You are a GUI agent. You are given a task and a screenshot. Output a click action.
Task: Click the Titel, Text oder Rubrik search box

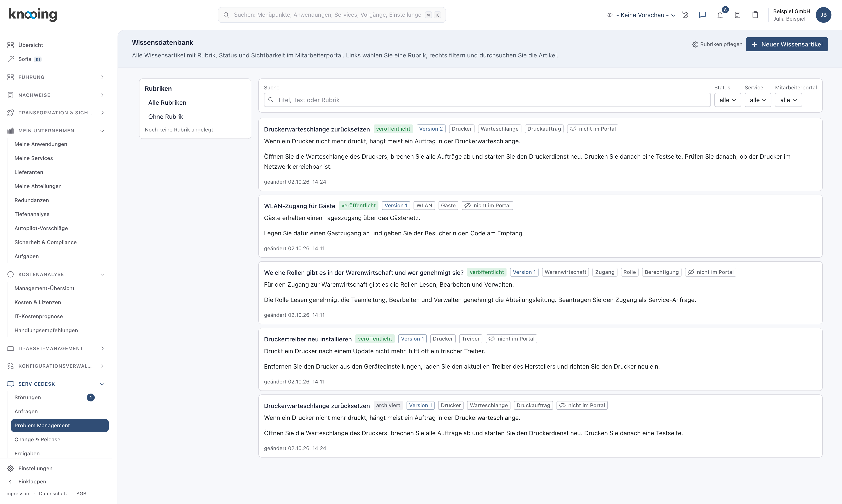coord(487,100)
